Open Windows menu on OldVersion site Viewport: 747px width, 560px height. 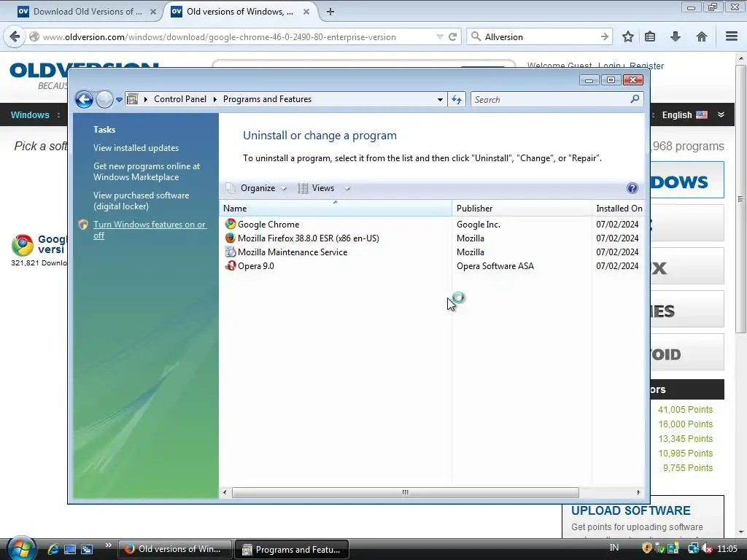click(x=30, y=114)
